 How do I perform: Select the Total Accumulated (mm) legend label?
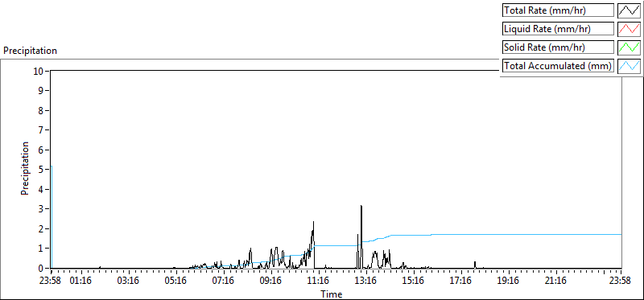click(x=558, y=65)
